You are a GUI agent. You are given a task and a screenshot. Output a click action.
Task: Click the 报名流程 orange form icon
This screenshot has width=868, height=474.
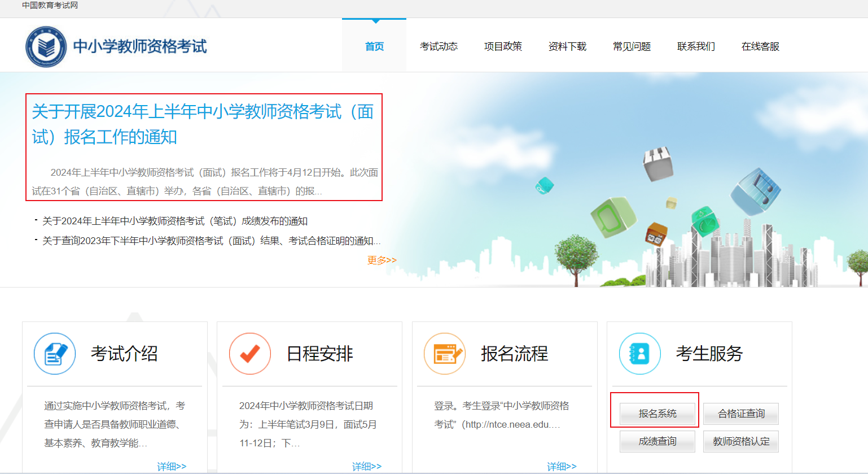445,354
